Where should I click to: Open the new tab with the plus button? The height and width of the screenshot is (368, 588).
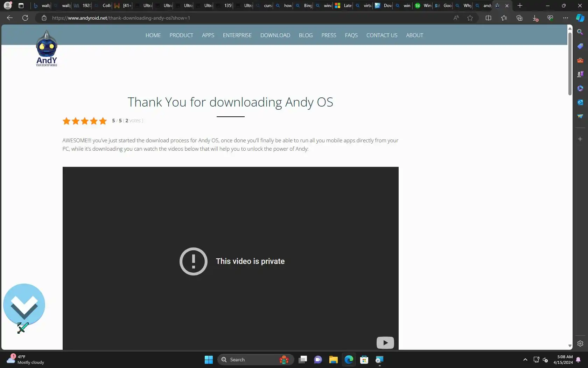tap(520, 6)
